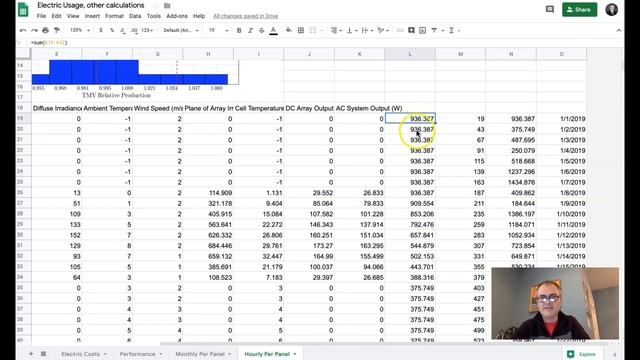Undo the last action

pos(23,30)
